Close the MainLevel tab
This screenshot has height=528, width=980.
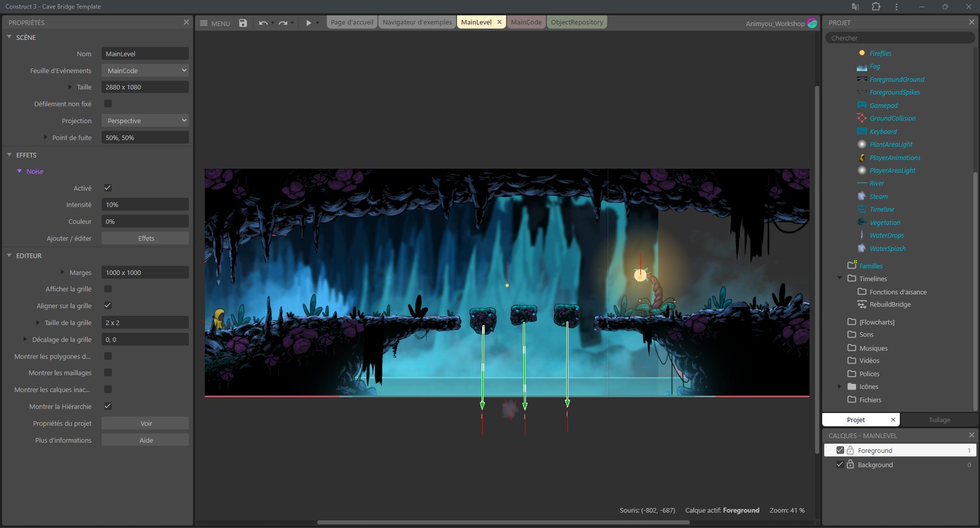pos(499,22)
